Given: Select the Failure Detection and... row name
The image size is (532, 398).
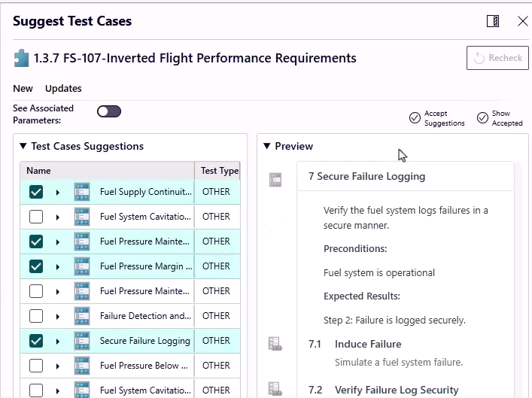Looking at the screenshot, I should (145, 316).
